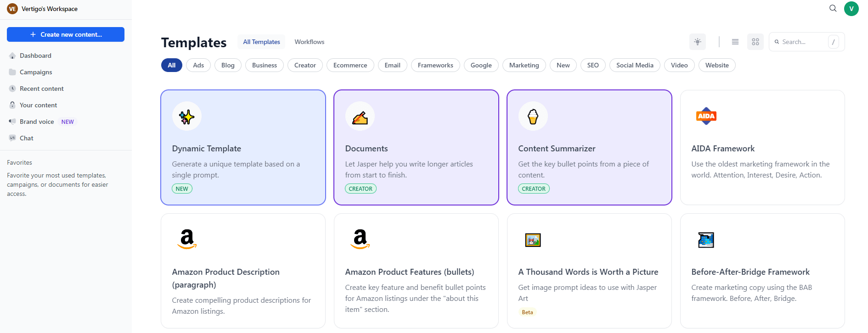Open the AIDA Framework card title
This screenshot has width=868, height=333.
click(x=723, y=149)
